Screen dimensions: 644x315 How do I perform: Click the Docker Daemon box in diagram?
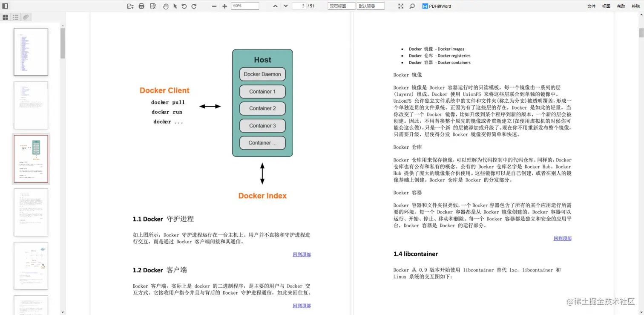[262, 74]
